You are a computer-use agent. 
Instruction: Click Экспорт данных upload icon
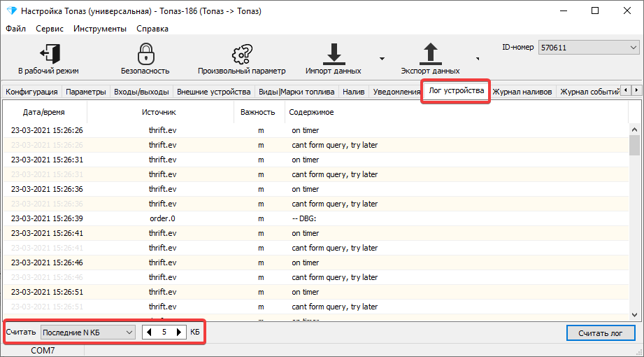[x=431, y=55]
